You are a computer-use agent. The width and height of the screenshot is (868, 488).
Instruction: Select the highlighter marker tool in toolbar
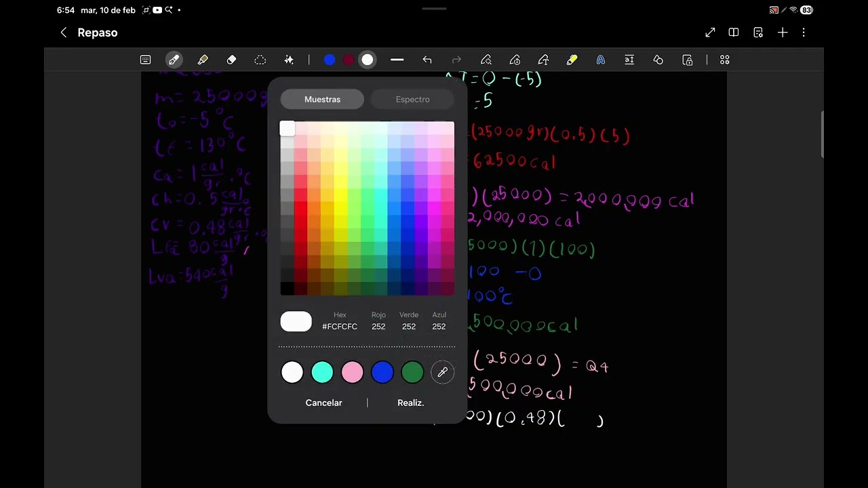click(x=203, y=60)
